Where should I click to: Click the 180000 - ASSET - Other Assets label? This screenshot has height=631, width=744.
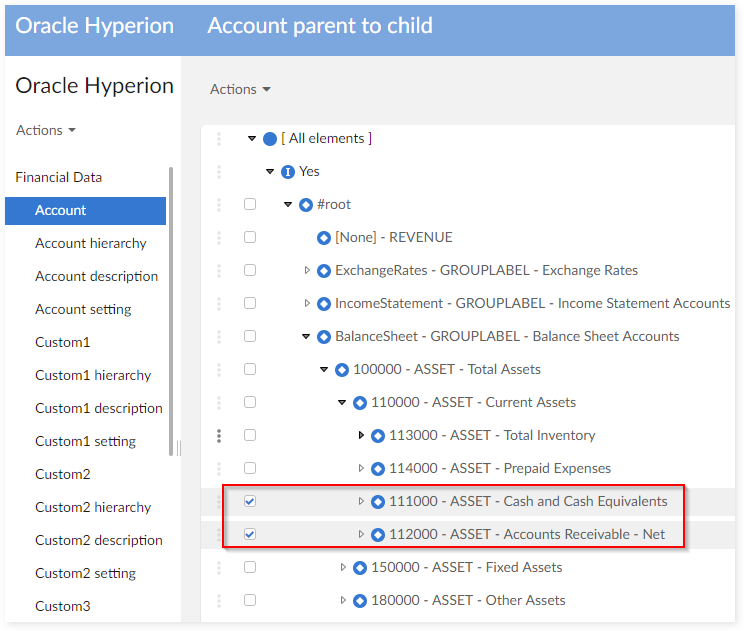[465, 601]
